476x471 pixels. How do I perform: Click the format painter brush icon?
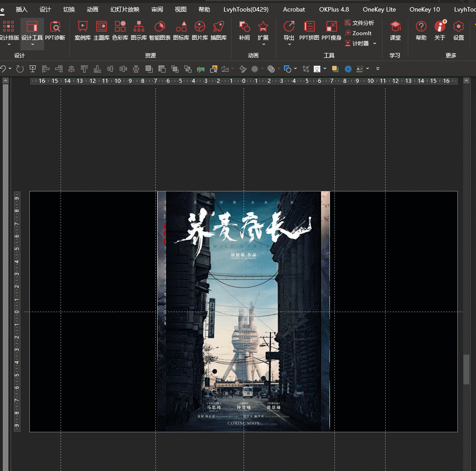pyautogui.click(x=243, y=69)
